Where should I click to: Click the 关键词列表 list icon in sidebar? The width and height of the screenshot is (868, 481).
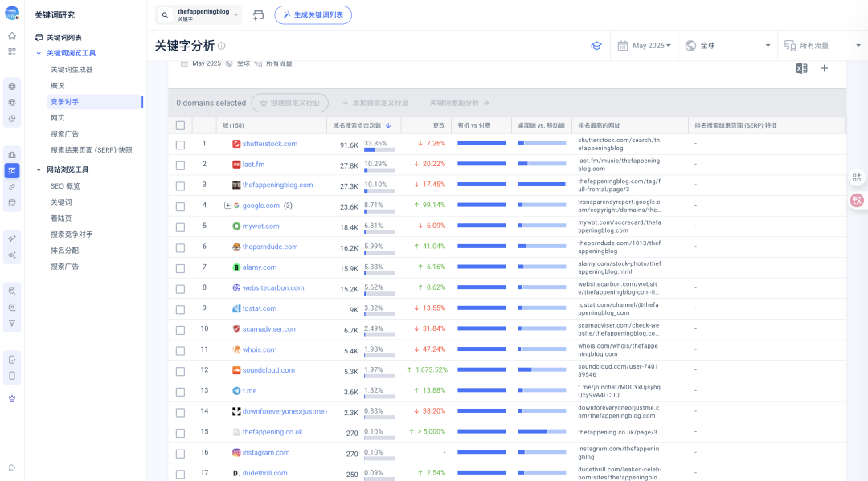[39, 38]
